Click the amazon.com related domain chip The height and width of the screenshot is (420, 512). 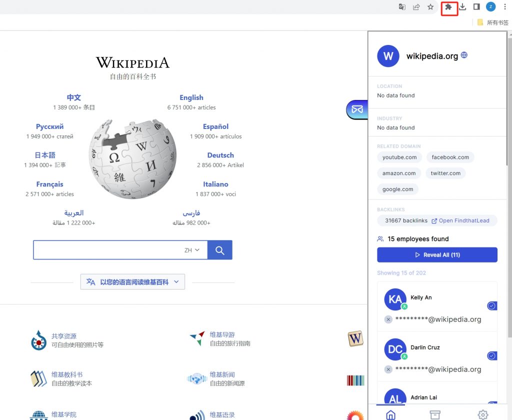(x=399, y=173)
